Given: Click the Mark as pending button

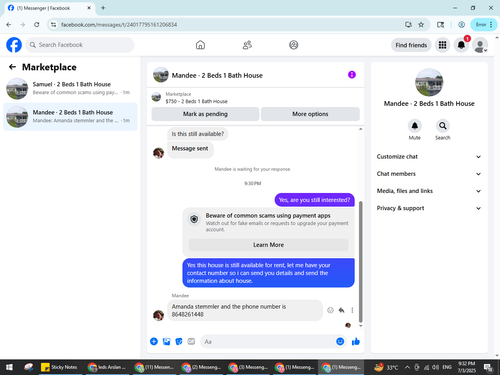Looking at the screenshot, I should click(205, 114).
